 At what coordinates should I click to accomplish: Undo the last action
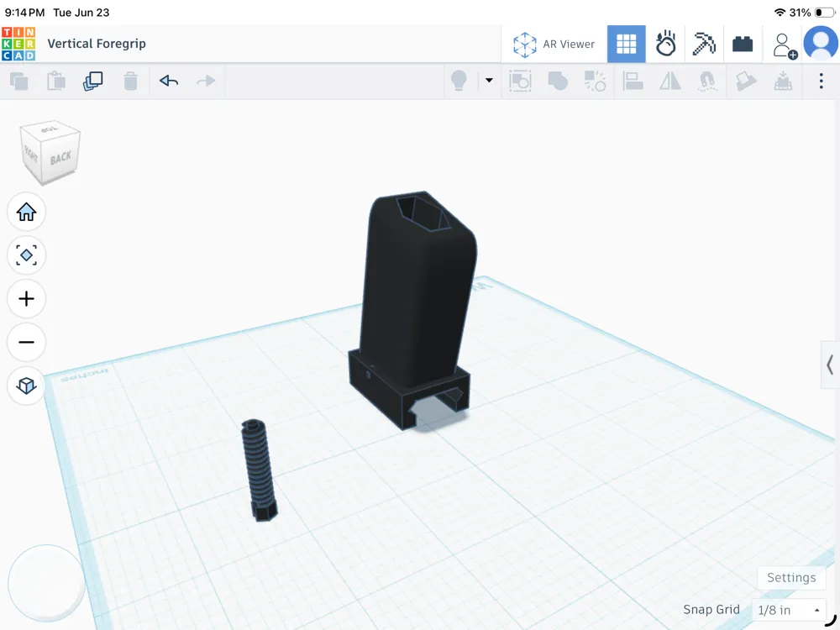click(169, 81)
